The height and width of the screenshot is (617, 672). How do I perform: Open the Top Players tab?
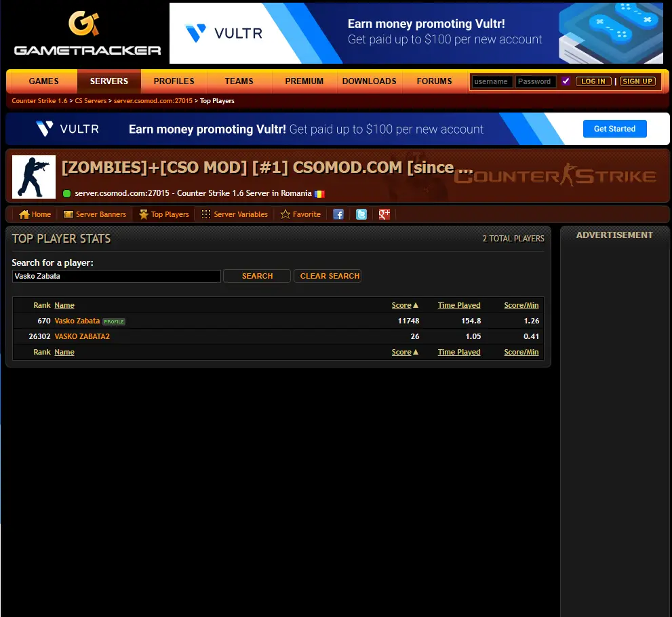170,214
